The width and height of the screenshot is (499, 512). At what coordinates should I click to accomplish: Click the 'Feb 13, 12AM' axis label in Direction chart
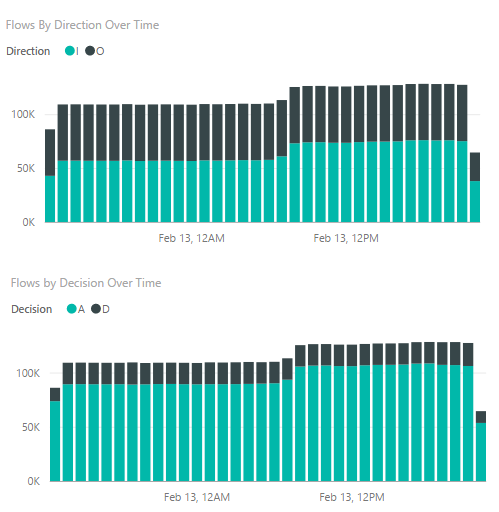191,238
